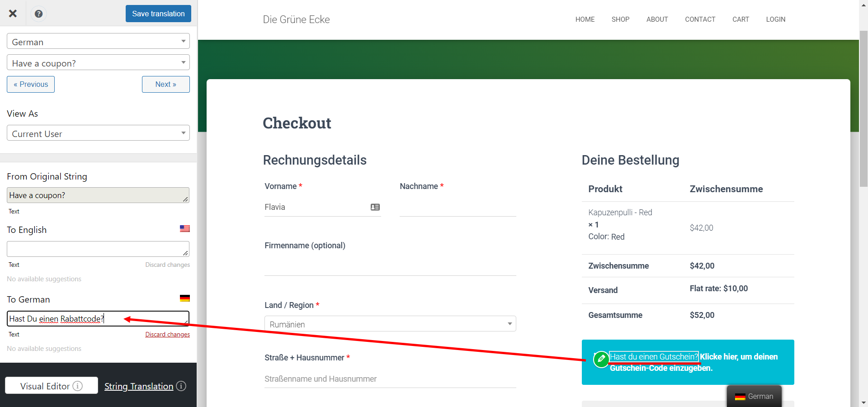Click the German flag in language switcher

click(740, 397)
